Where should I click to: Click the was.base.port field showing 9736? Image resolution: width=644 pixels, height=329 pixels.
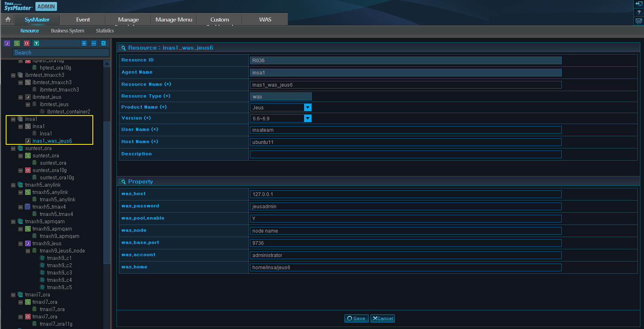pos(405,243)
